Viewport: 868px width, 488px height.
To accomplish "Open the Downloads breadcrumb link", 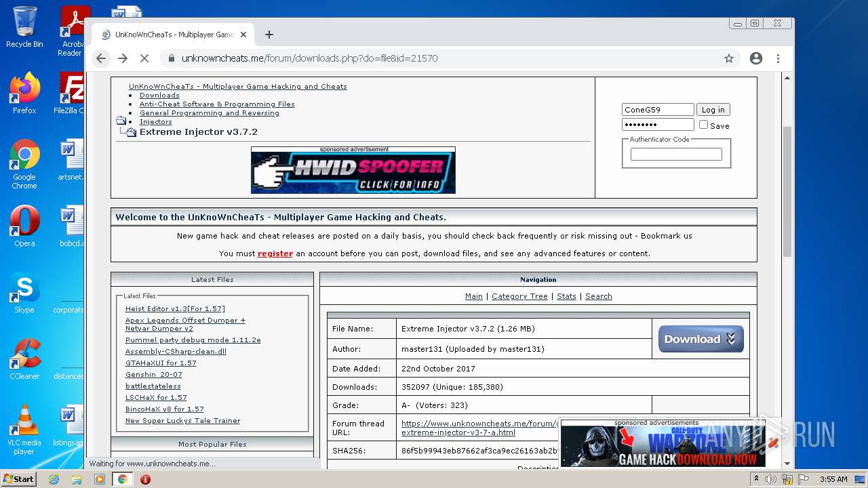I will pyautogui.click(x=159, y=96).
